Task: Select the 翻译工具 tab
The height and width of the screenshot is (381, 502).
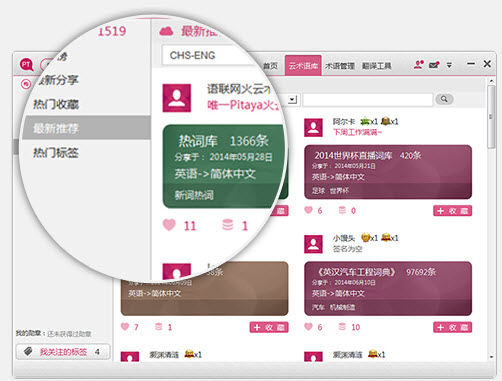Action: point(377,66)
